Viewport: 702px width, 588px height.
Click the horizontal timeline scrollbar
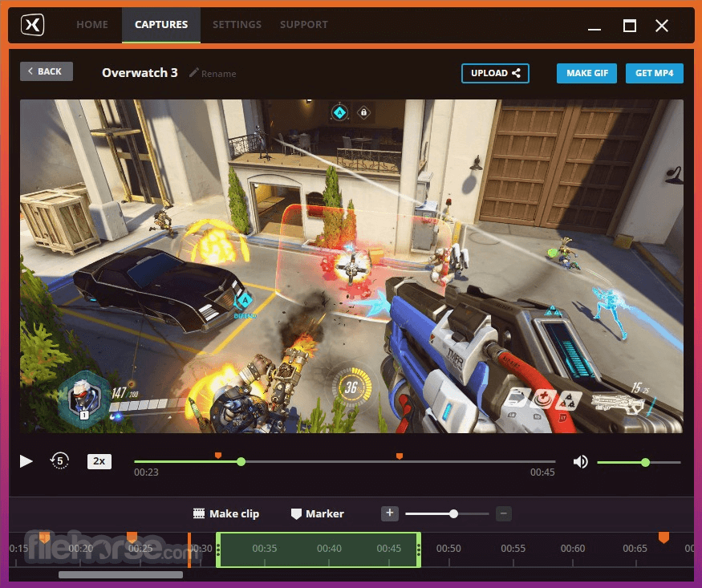[121, 574]
